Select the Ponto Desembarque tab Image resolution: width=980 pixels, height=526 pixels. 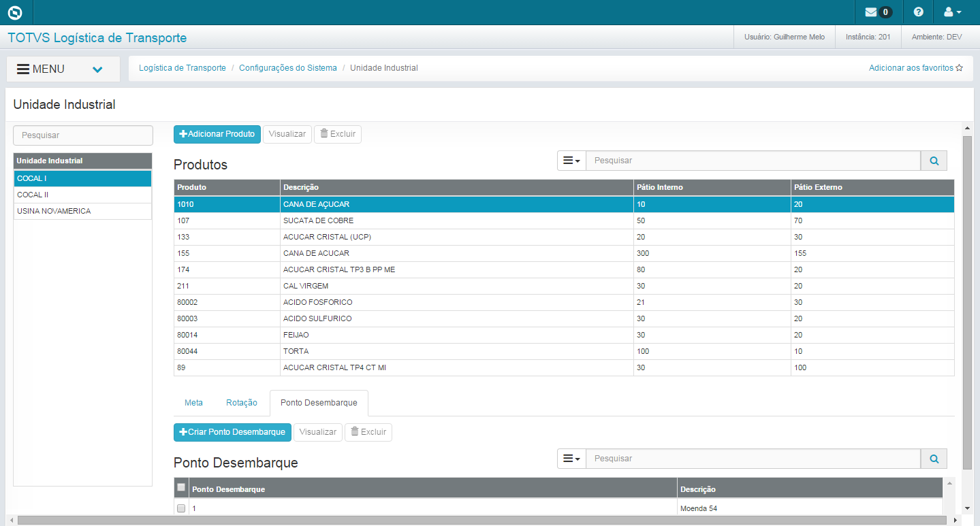pyautogui.click(x=319, y=403)
